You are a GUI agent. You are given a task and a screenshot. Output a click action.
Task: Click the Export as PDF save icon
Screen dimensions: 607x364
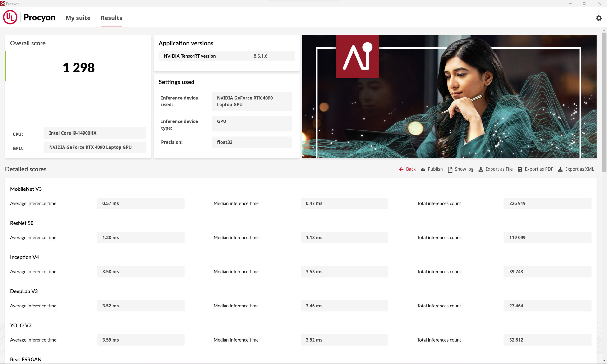[x=520, y=170]
